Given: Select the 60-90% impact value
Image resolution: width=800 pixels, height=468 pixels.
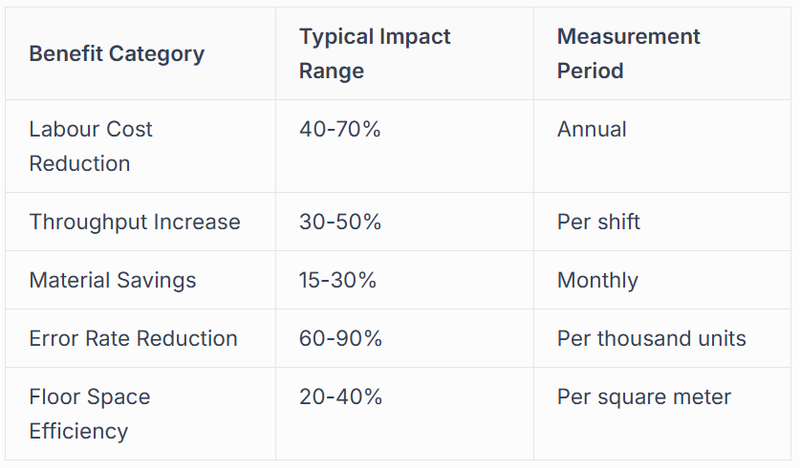Looking at the screenshot, I should coord(340,338).
